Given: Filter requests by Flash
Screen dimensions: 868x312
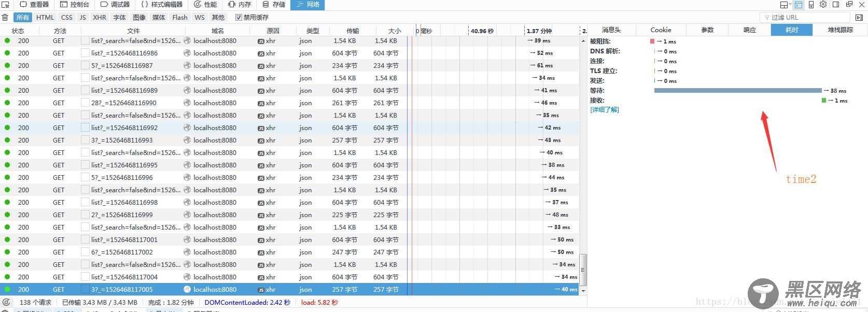Looking at the screenshot, I should tap(180, 17).
